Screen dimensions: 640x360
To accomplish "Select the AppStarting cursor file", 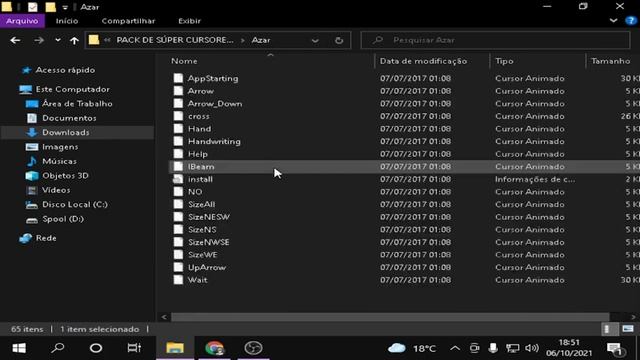I will 213,78.
